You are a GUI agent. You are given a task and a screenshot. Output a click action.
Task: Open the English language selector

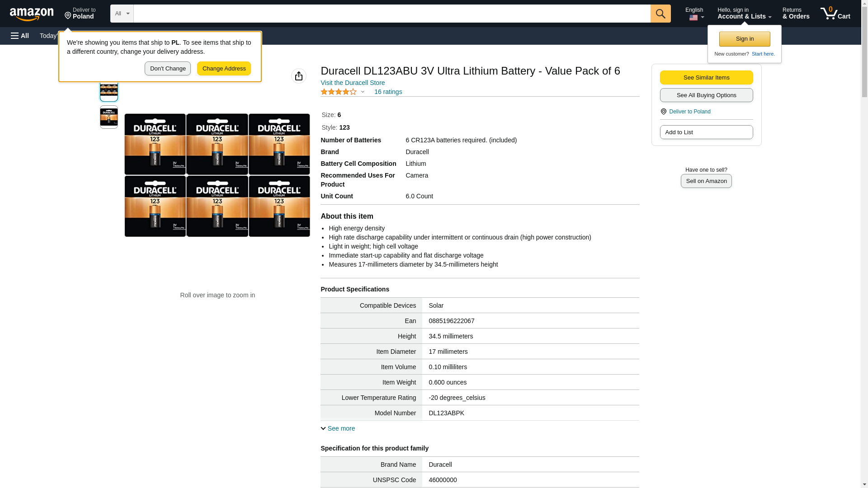pyautogui.click(x=694, y=14)
